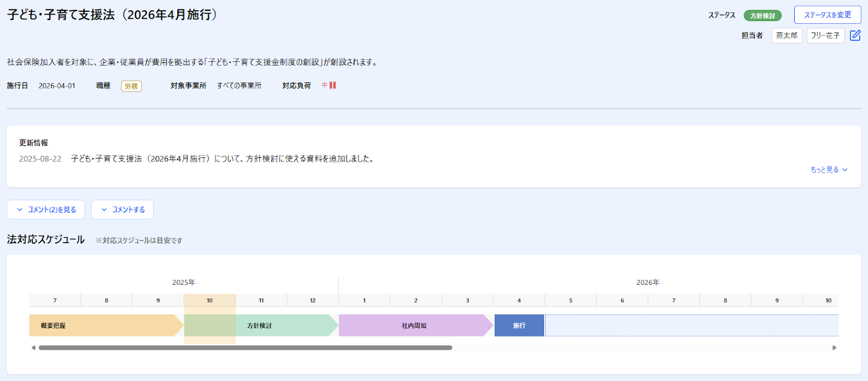Click month 12 in the 2025 header
The height and width of the screenshot is (381, 868).
(313, 300)
